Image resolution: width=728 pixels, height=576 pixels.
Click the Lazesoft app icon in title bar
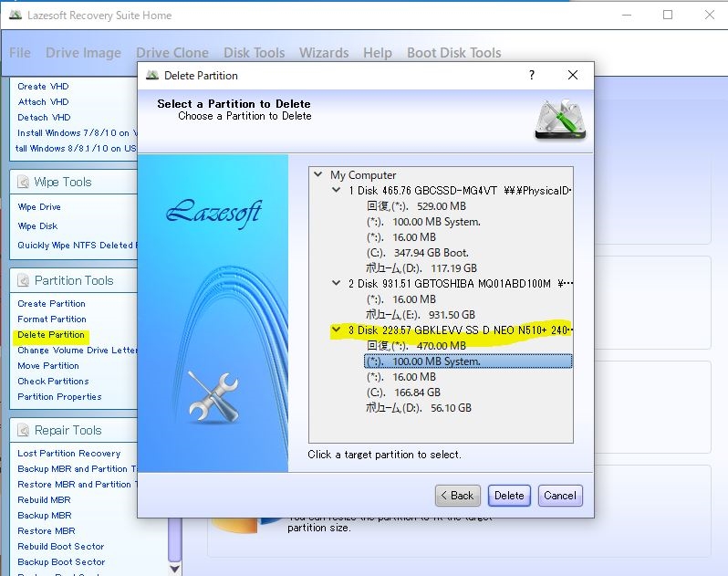pyautogui.click(x=16, y=15)
